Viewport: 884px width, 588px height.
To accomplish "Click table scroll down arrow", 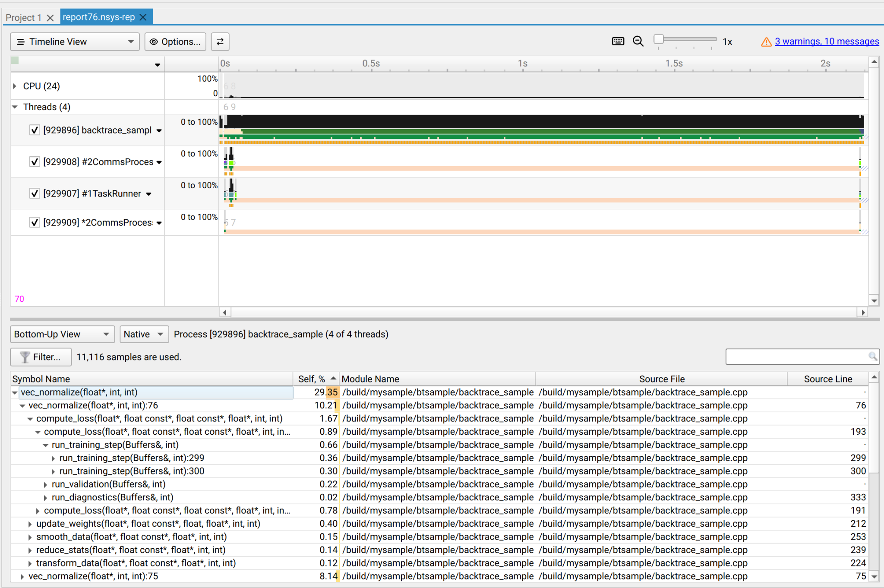I will point(874,576).
